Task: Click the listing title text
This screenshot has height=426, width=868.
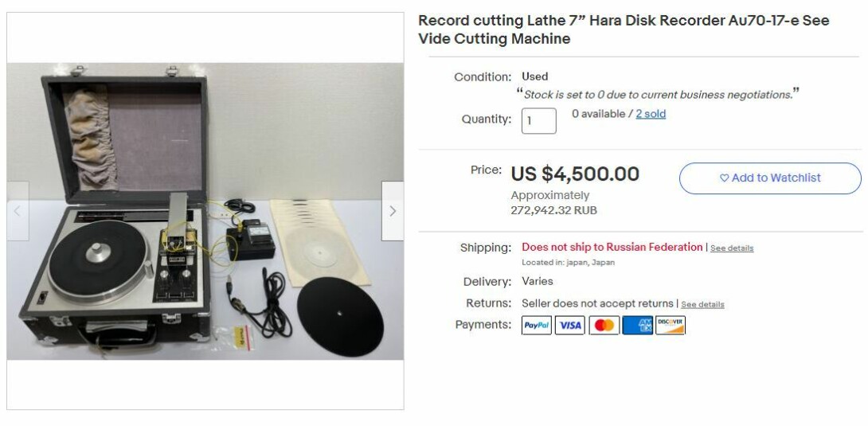Action: coord(624,30)
